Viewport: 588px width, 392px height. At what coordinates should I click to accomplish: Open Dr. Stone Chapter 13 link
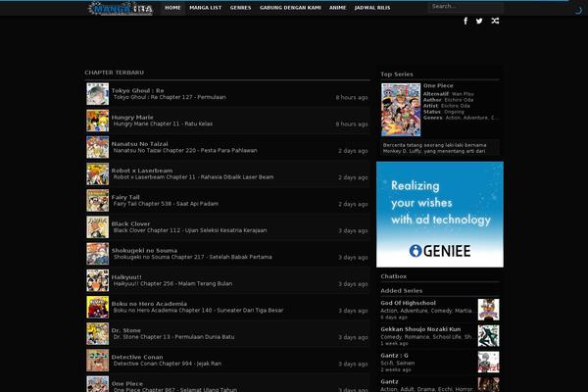click(x=173, y=337)
